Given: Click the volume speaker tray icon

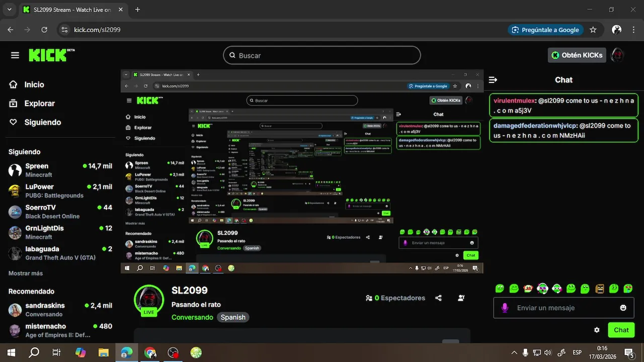Looking at the screenshot, I should [x=548, y=352].
